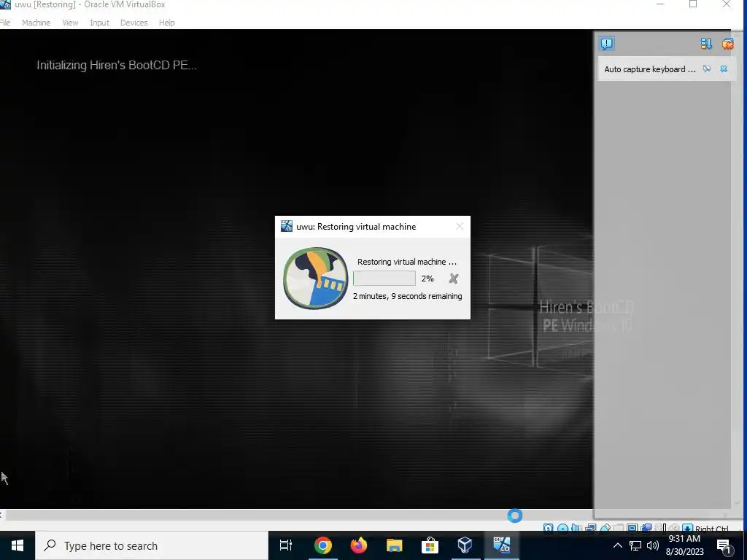Open the volume tray icon

tap(653, 545)
